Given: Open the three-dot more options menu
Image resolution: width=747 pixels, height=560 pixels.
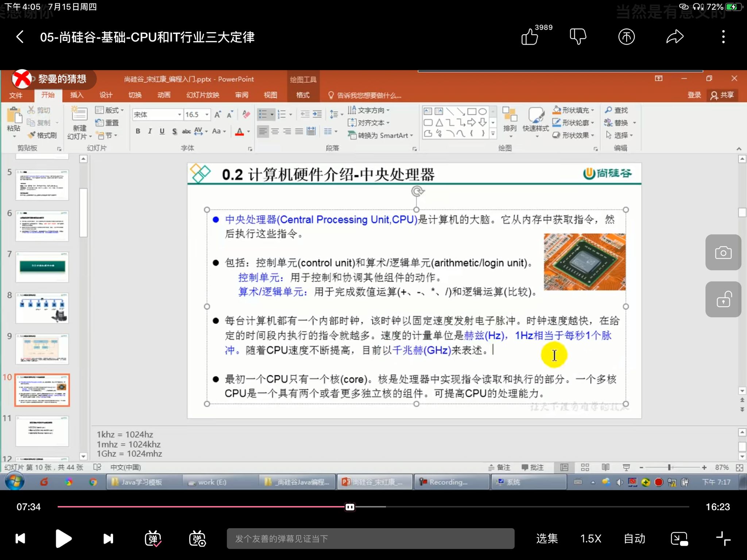Looking at the screenshot, I should pos(723,37).
